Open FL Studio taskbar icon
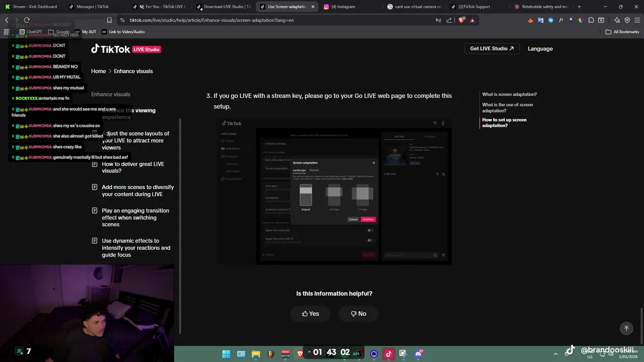Screen dimensions: 644x362 (x=271, y=353)
